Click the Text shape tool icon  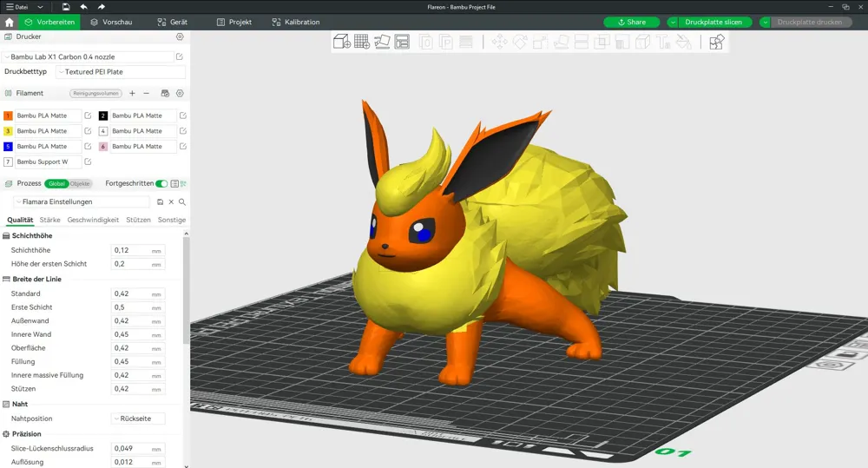pyautogui.click(x=663, y=42)
